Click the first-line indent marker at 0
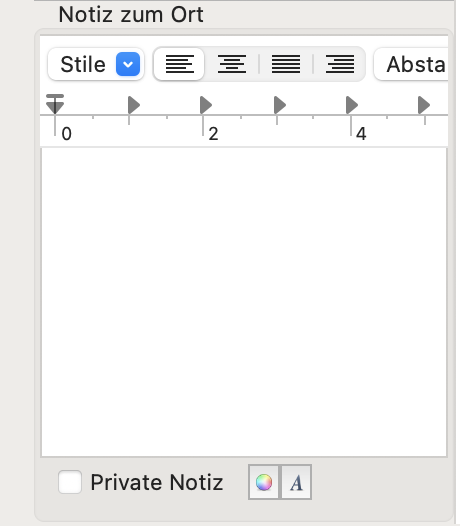This screenshot has width=460, height=526. pyautogui.click(x=55, y=104)
